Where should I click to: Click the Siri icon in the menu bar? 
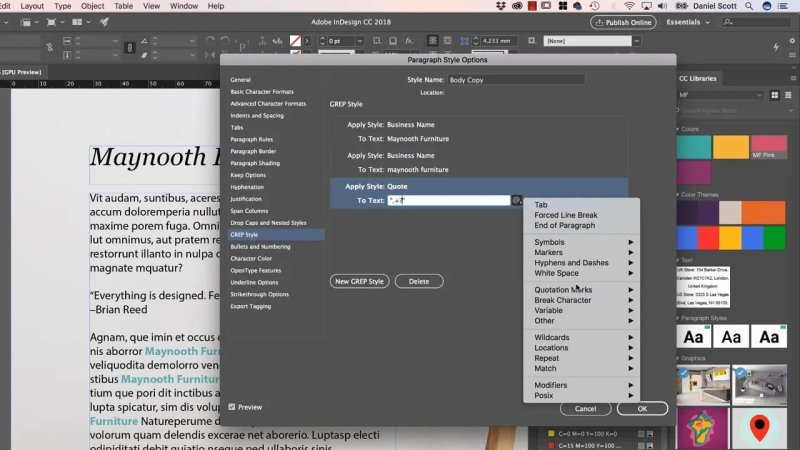[x=766, y=6]
